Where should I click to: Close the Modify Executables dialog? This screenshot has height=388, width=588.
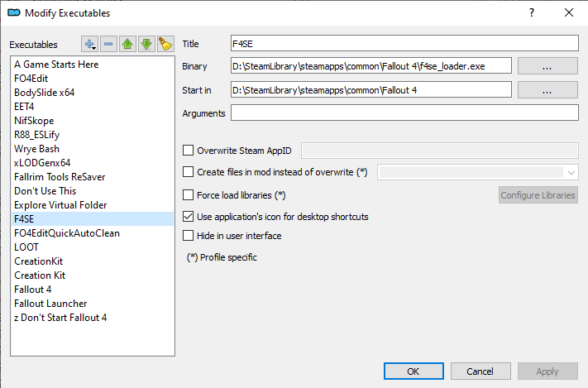(x=569, y=12)
